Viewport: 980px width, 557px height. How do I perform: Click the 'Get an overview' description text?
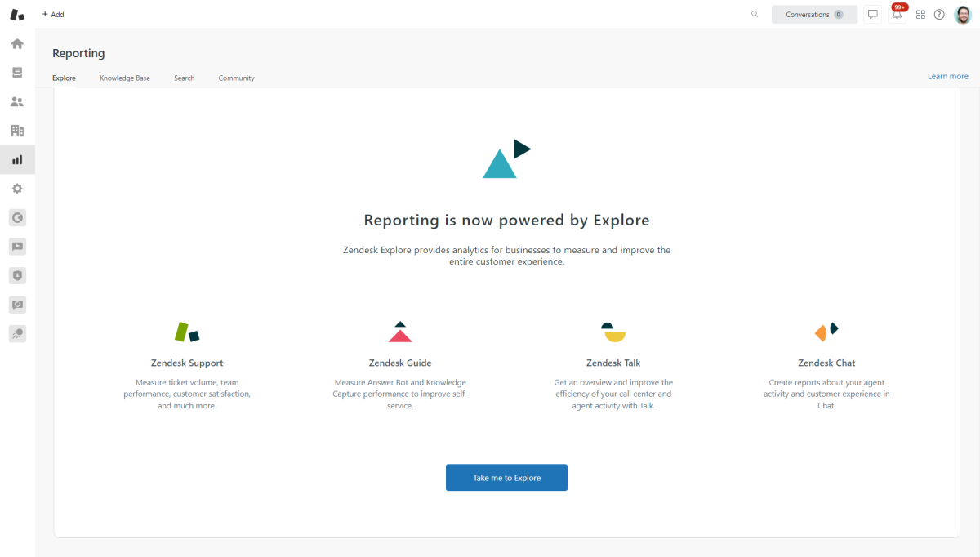coord(613,394)
